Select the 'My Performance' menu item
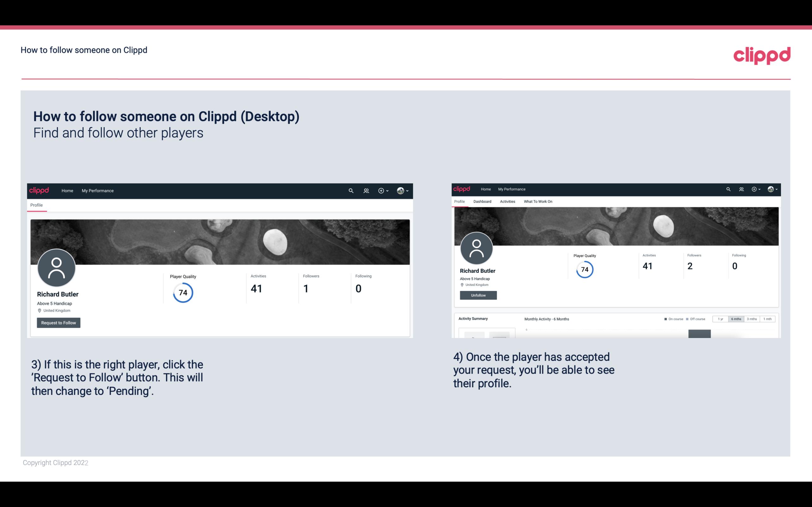This screenshot has width=812, height=507. (98, 190)
